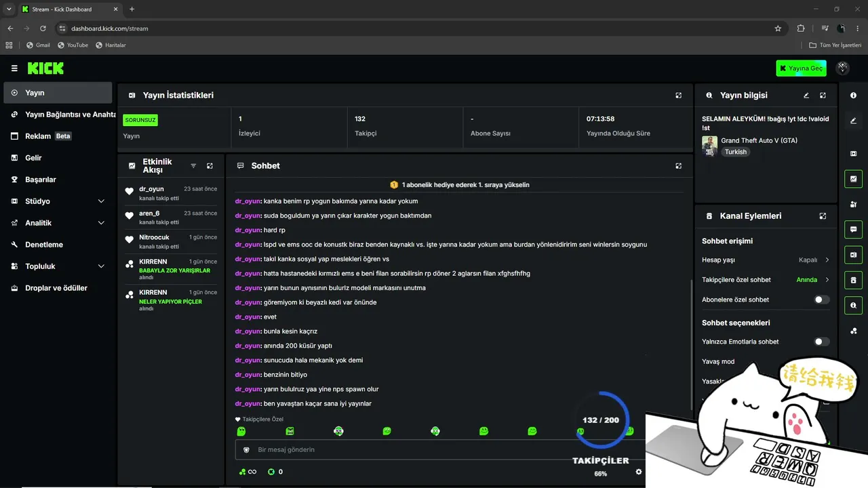Click the Turkish language tag

coord(736,152)
